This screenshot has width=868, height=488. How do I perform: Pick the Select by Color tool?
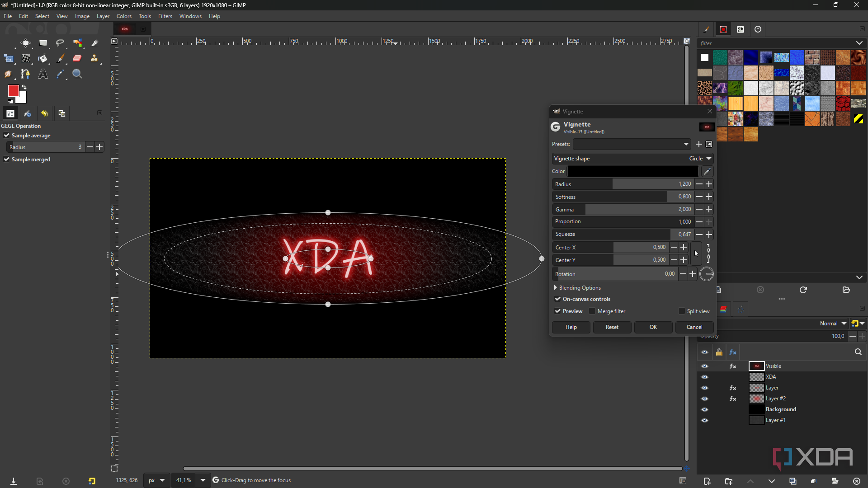pos(78,43)
